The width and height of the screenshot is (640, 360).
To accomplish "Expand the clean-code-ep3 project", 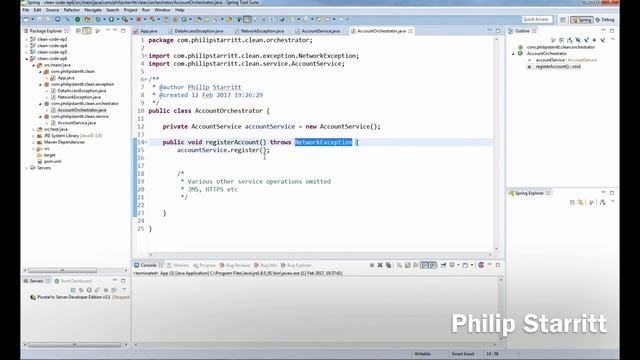I will [27, 39].
